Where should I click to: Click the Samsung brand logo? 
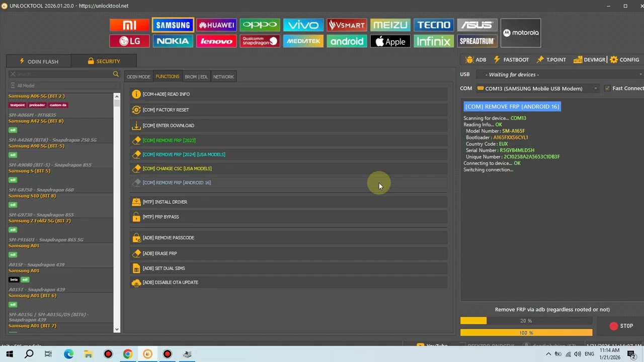click(x=173, y=25)
